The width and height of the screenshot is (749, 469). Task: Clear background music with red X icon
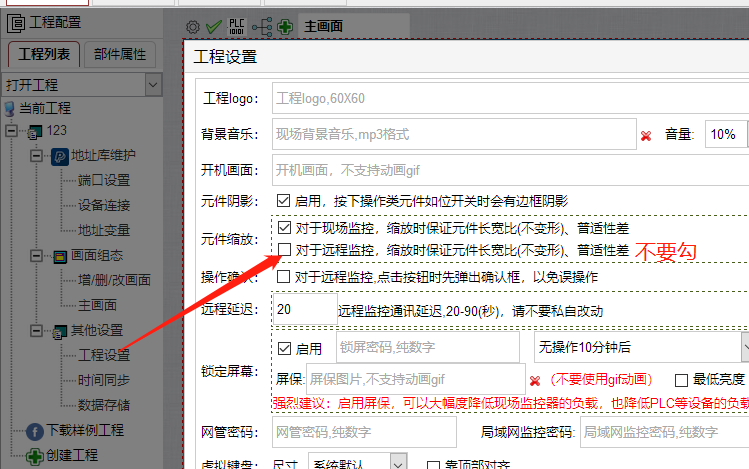point(646,134)
